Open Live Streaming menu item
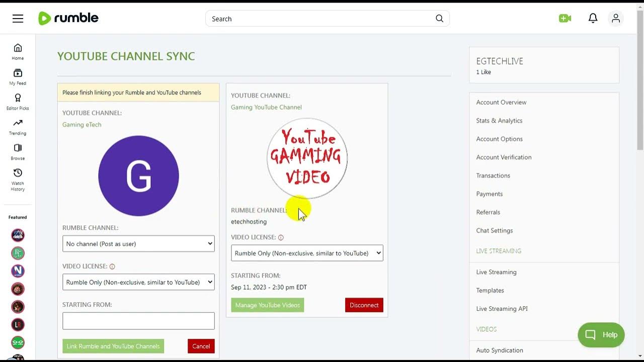The image size is (644, 362). [496, 272]
